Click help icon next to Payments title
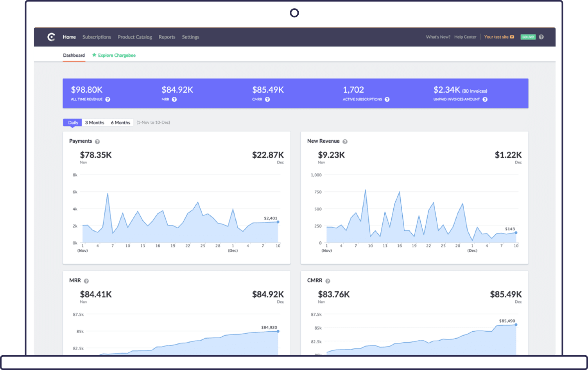 (x=97, y=142)
